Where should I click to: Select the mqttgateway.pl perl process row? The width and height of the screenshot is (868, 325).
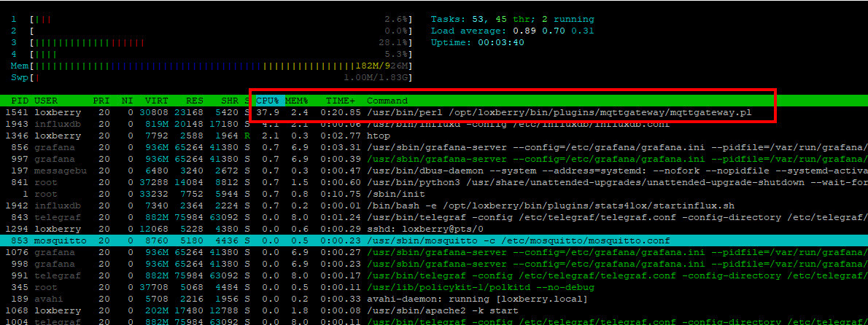[434, 112]
